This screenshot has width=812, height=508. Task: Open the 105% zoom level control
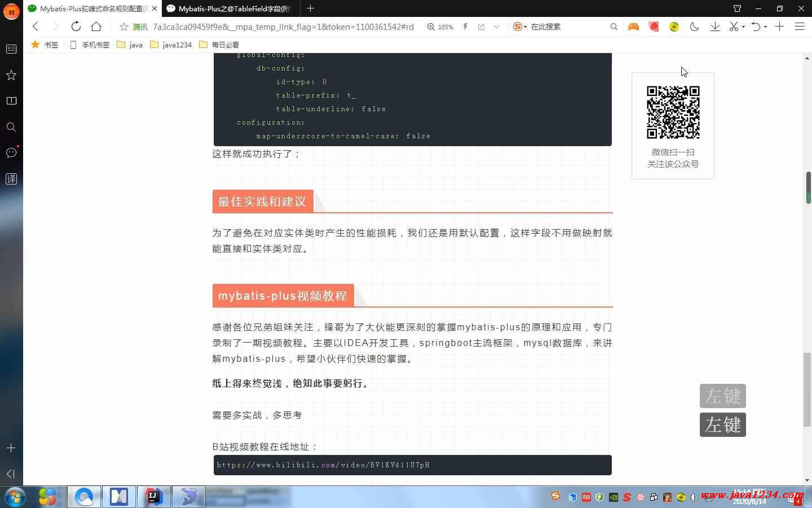click(x=440, y=27)
